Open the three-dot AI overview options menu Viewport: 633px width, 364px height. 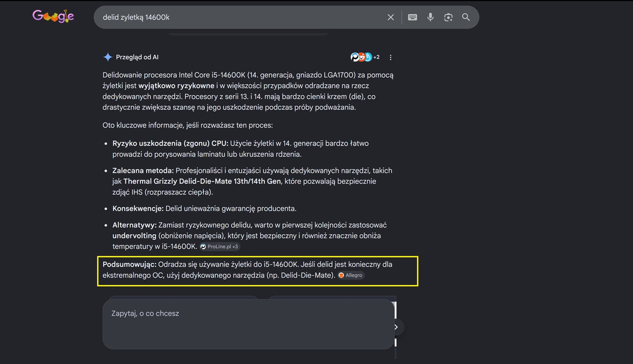pyautogui.click(x=391, y=57)
